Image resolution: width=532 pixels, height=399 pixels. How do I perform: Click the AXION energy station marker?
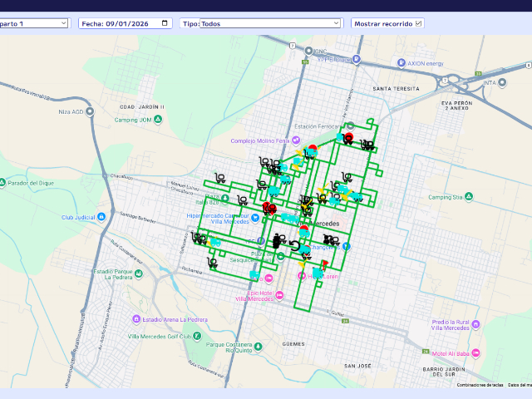[x=401, y=63]
